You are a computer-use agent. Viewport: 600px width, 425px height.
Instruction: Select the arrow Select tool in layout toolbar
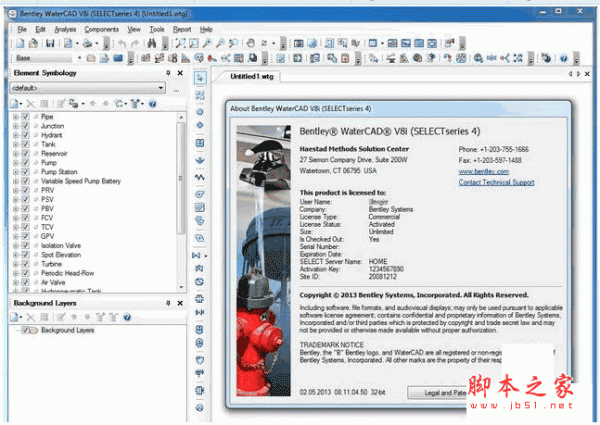[200, 78]
